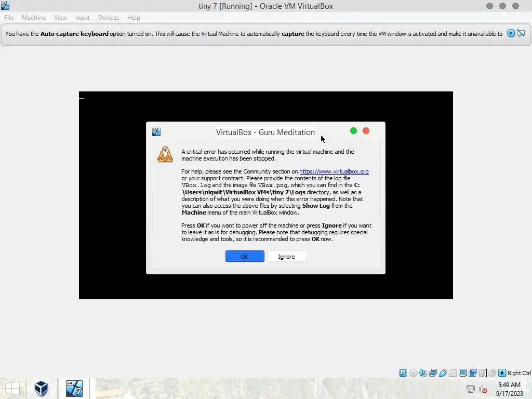The width and height of the screenshot is (532, 399).
Task: Click the display settings status icon
Action: 462,373
